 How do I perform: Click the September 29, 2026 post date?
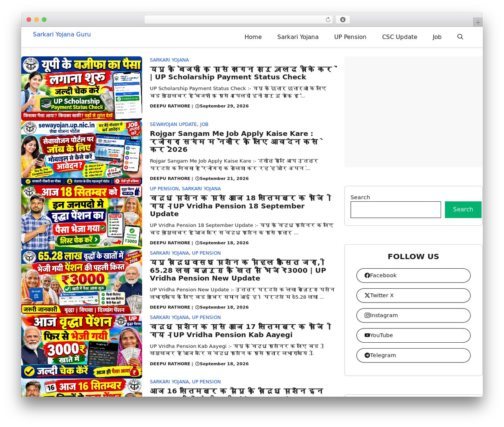224,106
